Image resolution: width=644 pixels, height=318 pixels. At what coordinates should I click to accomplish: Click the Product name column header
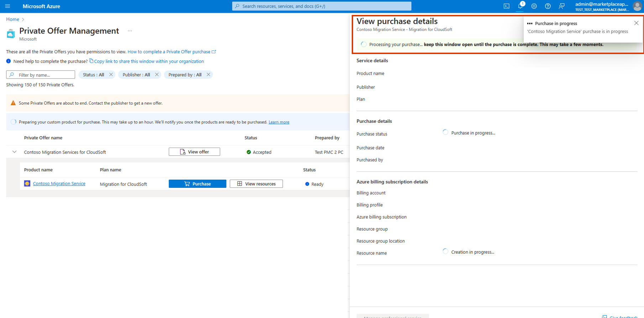coord(38,170)
